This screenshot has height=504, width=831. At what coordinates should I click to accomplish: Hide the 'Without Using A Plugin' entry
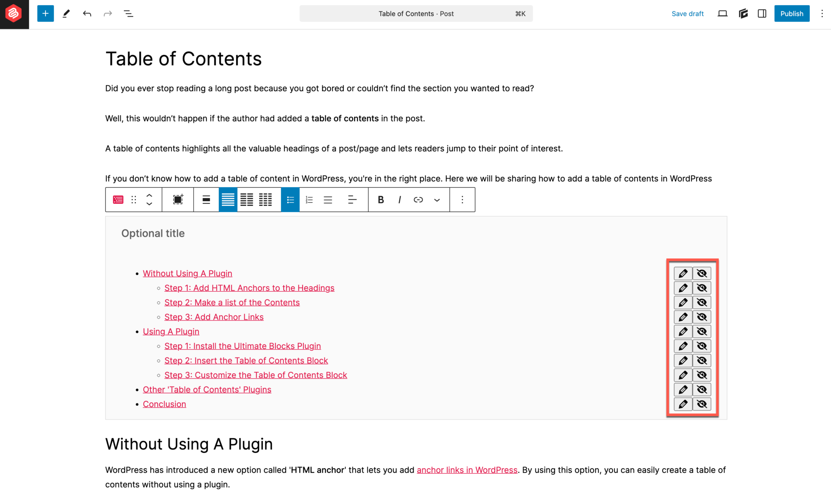point(702,273)
